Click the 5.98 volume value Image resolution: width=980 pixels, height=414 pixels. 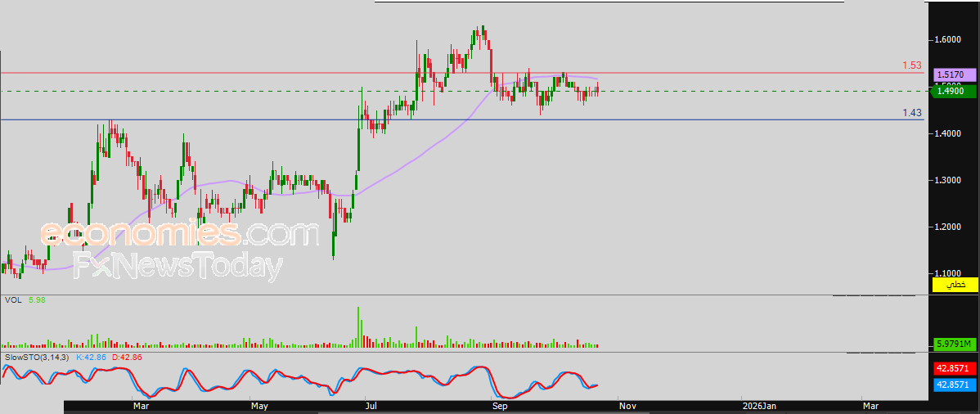pyautogui.click(x=36, y=300)
